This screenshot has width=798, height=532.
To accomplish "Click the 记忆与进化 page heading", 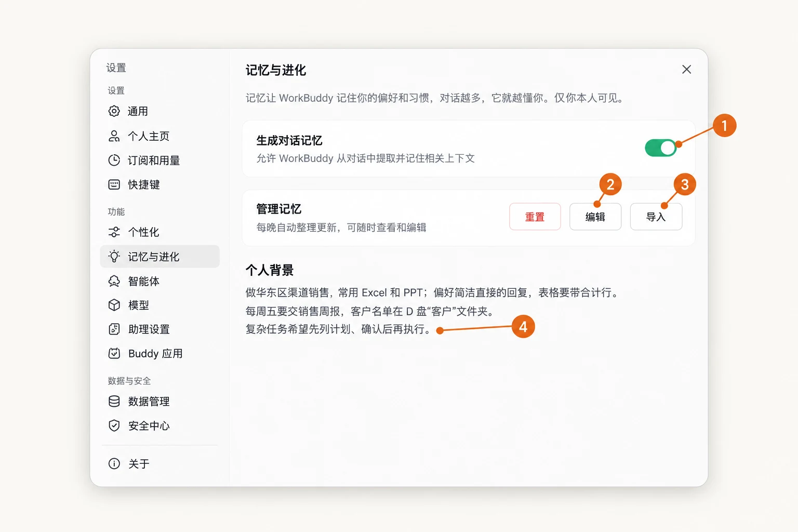I will coord(276,70).
